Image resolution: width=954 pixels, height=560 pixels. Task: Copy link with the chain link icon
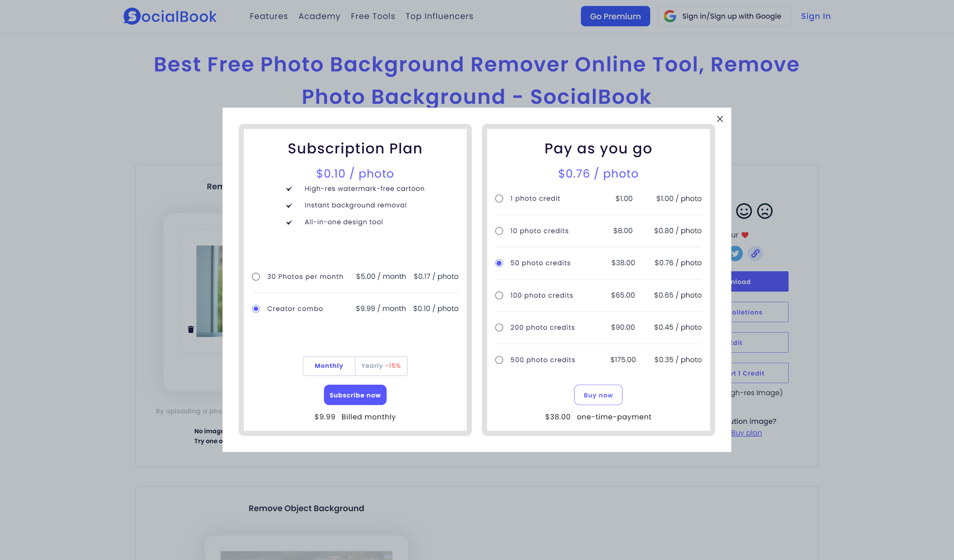(x=755, y=254)
